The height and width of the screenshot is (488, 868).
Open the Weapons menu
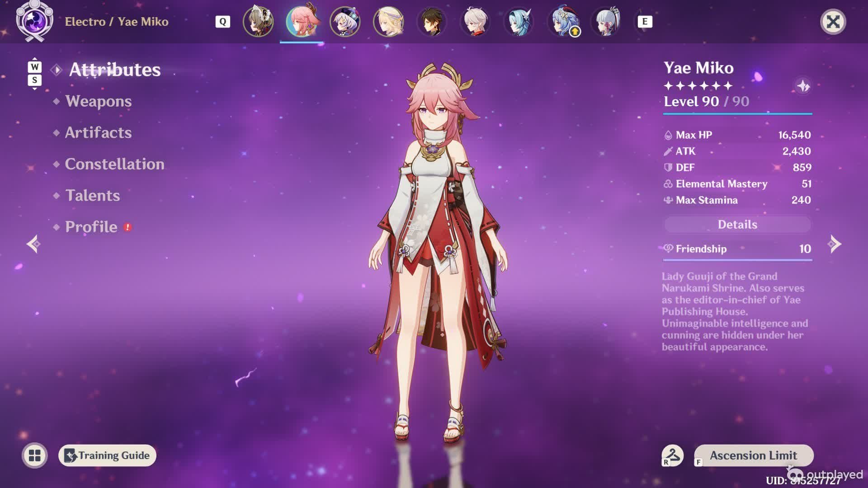click(x=99, y=101)
